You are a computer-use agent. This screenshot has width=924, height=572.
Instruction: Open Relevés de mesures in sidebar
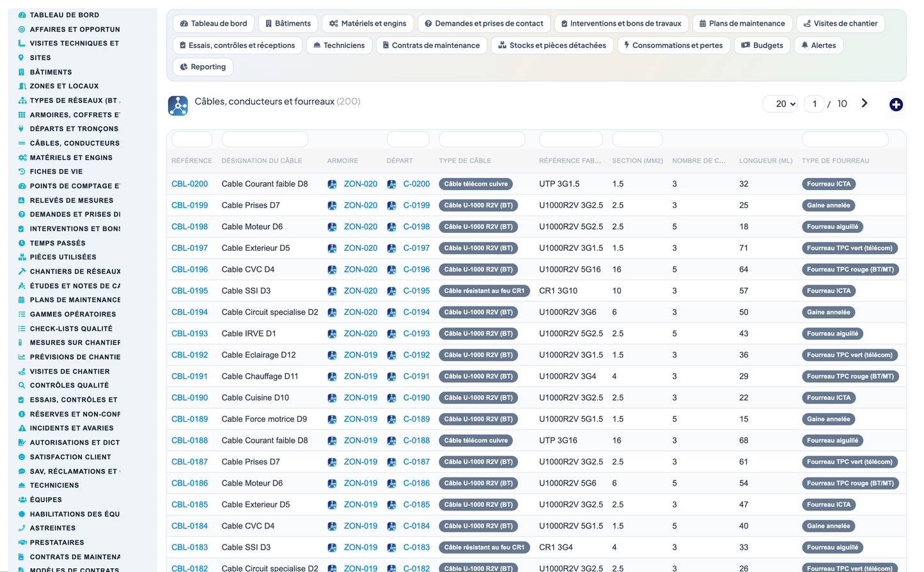point(72,200)
